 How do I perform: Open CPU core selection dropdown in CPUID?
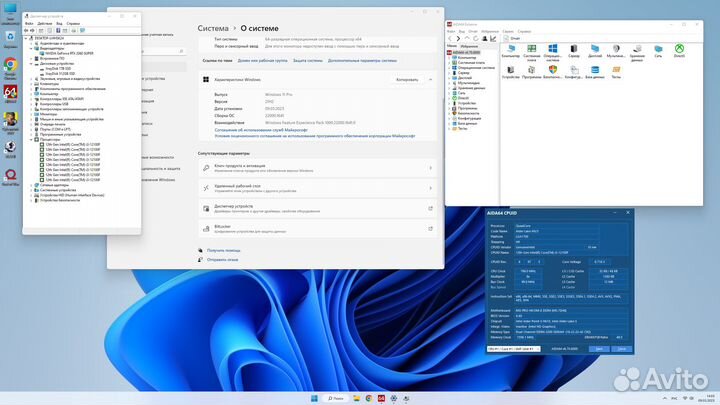tap(513, 349)
